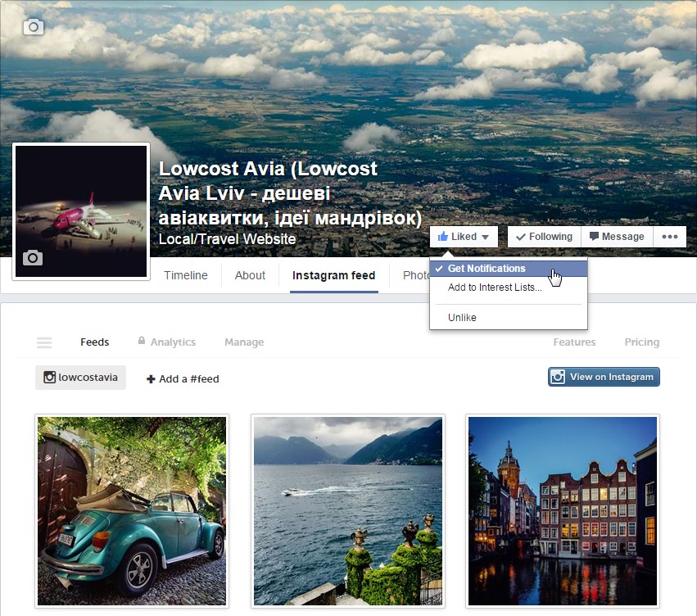Open the About tab
The width and height of the screenshot is (697, 616).
pos(250,275)
